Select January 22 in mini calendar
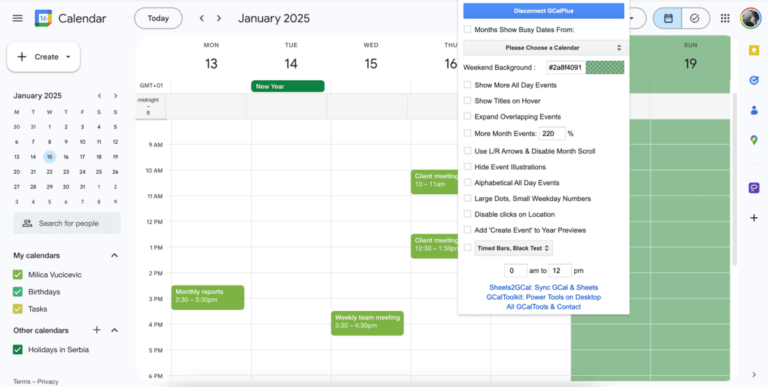The image size is (768, 387). pos(49,172)
